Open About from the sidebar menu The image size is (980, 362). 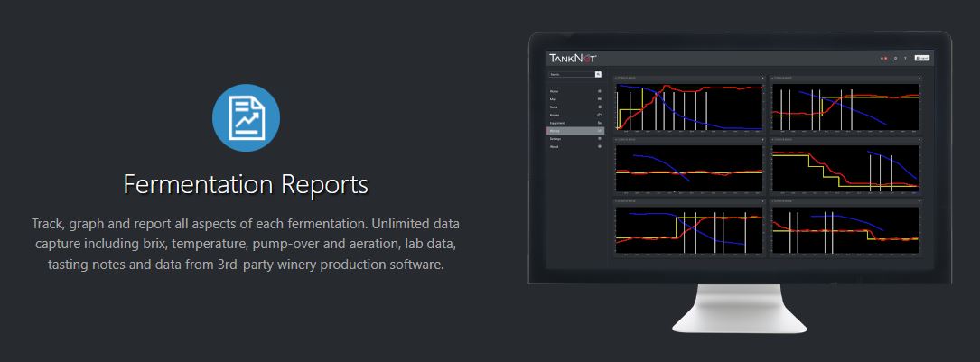[555, 147]
